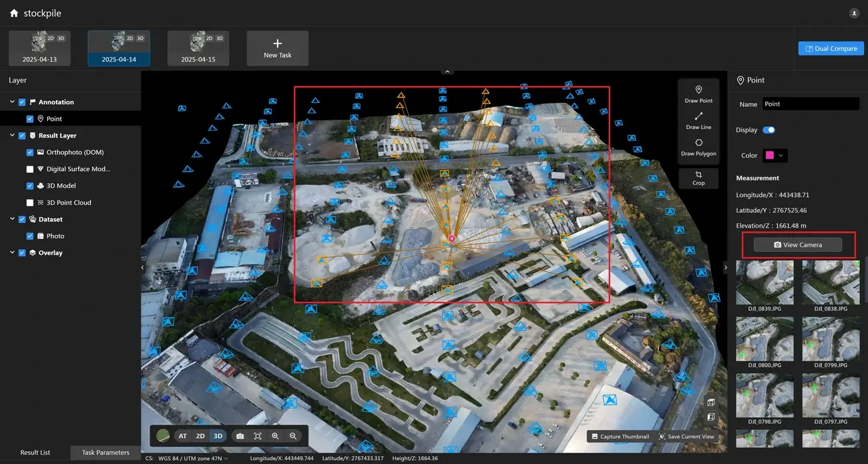The height and width of the screenshot is (464, 868).
Task: Select the Draw Polygon tool
Action: click(698, 147)
